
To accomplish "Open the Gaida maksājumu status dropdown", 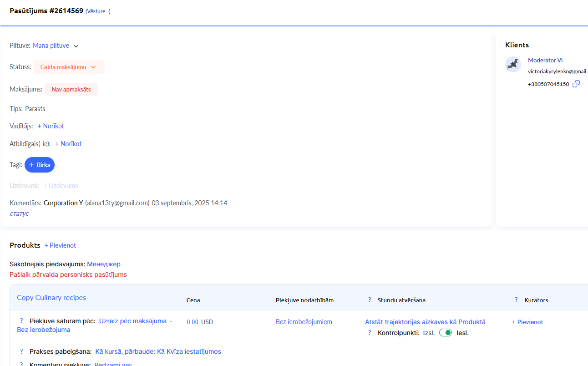I will [x=69, y=67].
